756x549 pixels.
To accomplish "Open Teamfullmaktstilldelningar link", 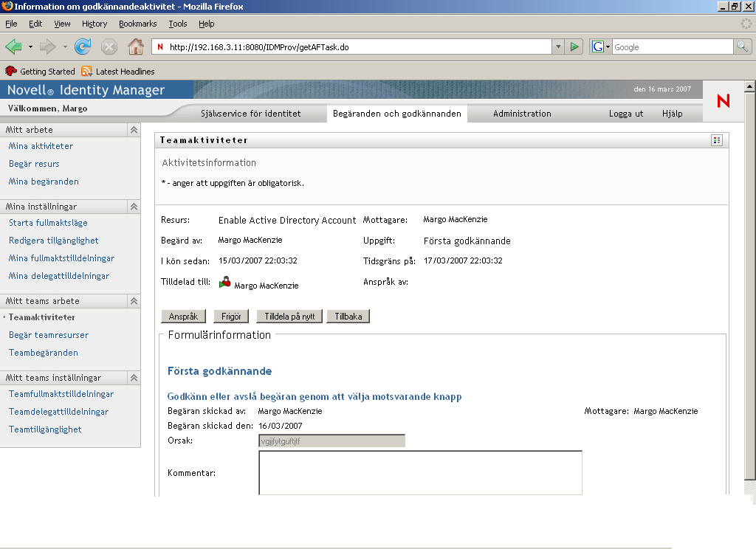I will pyautogui.click(x=61, y=394).
